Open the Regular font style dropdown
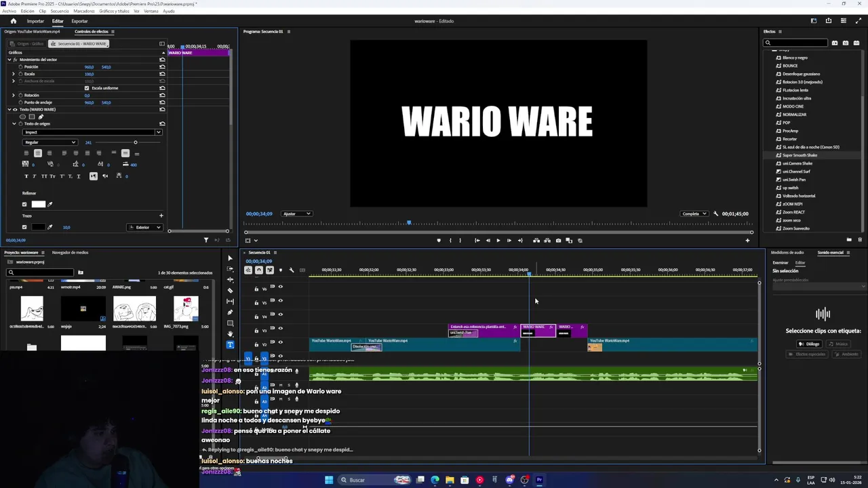Image resolution: width=868 pixels, height=488 pixels. [x=50, y=142]
